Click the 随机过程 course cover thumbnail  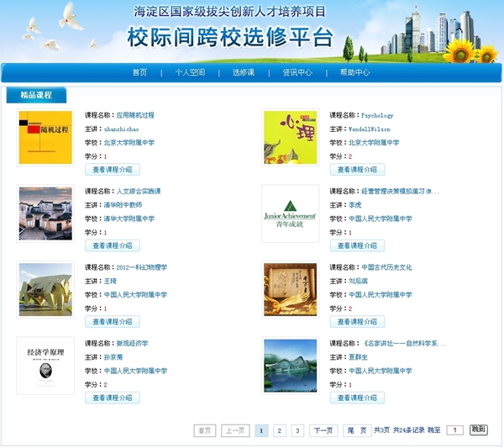[x=45, y=137]
